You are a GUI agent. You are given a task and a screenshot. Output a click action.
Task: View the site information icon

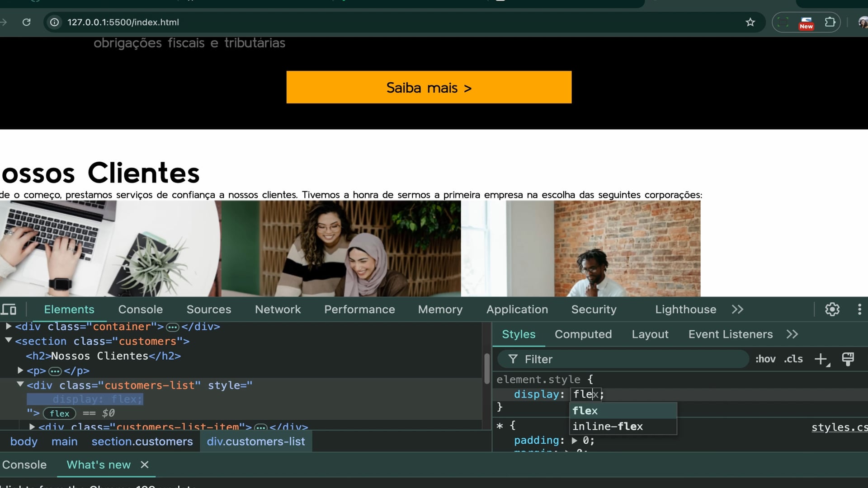55,22
